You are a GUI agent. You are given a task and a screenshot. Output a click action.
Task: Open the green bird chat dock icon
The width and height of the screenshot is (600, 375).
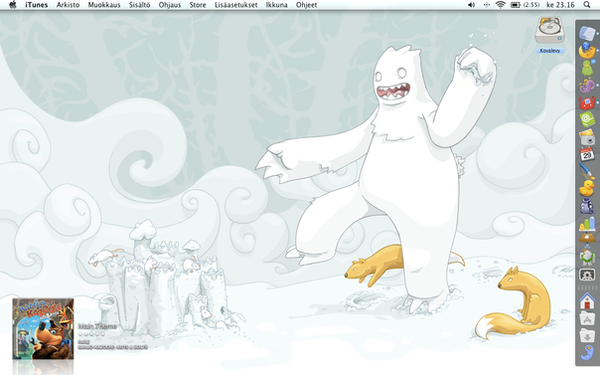click(587, 68)
